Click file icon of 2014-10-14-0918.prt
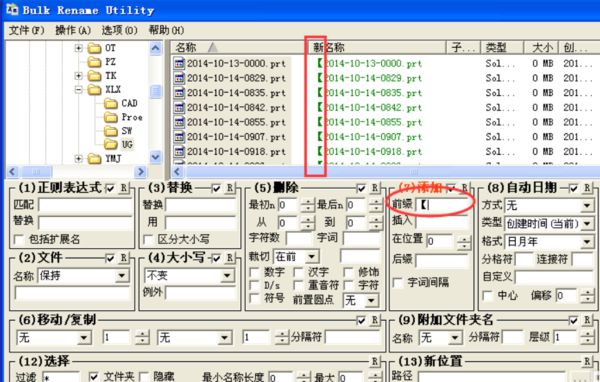This screenshot has height=382, width=600. (179, 151)
